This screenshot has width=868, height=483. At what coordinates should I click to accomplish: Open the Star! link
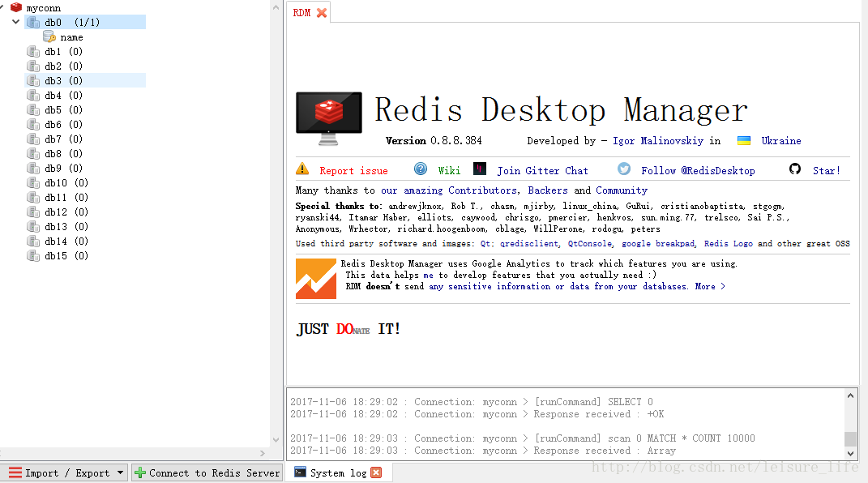827,171
